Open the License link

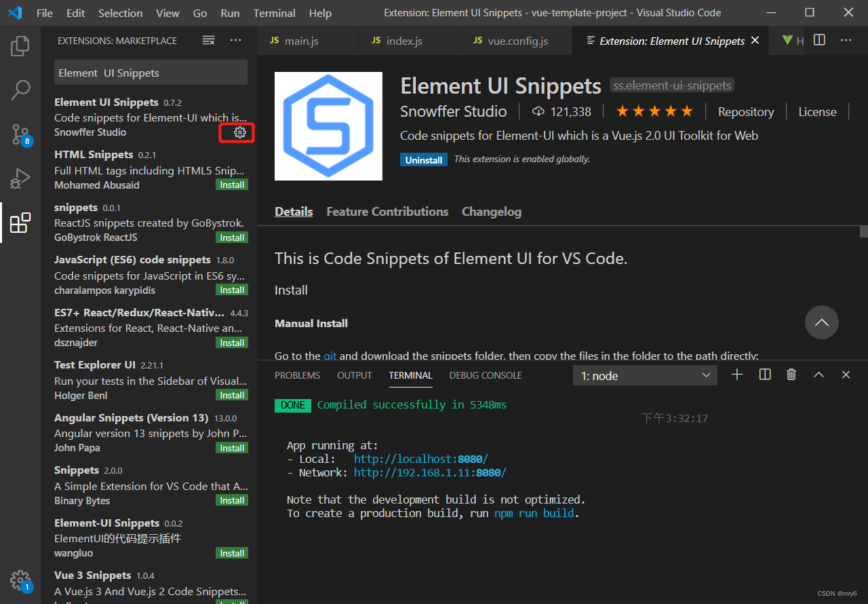(x=817, y=112)
